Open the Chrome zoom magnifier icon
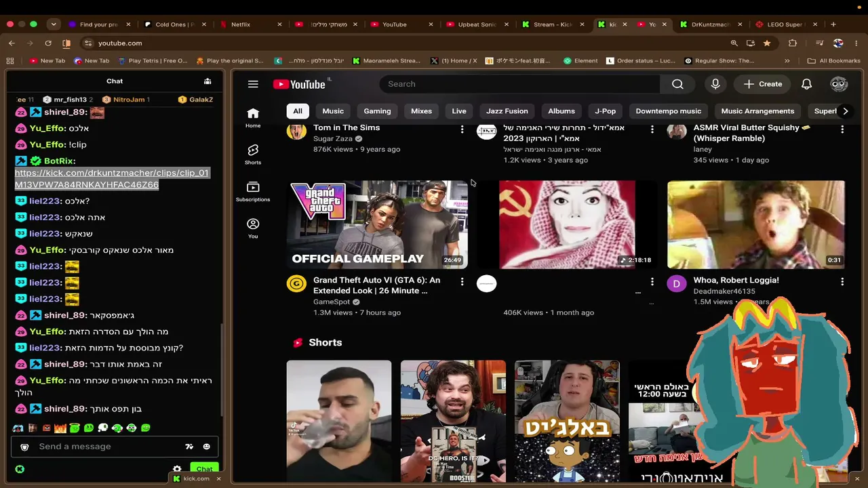 tap(734, 43)
